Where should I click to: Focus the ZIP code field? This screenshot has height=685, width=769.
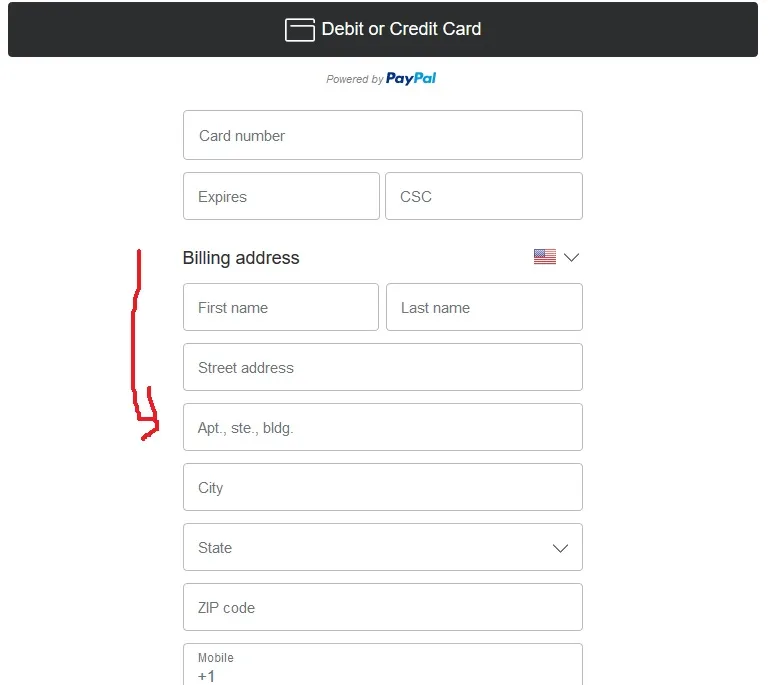coord(382,608)
